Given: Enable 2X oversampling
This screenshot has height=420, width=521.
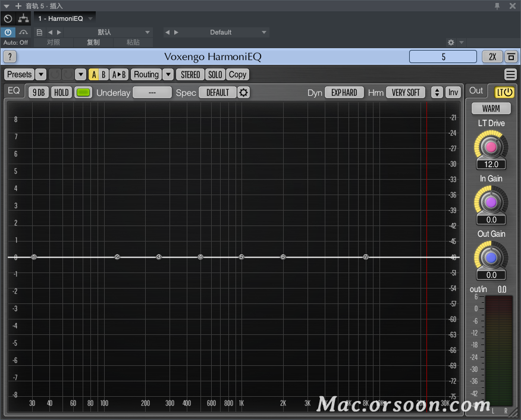Looking at the screenshot, I should [494, 57].
